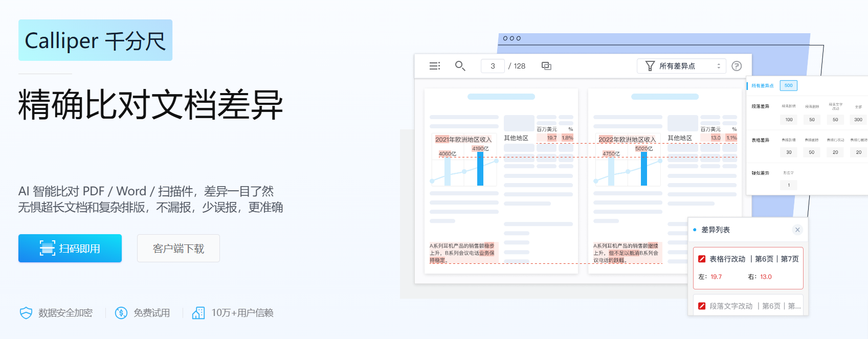Click the 4060亿 bar label
This screenshot has height=339, width=868.
[448, 154]
